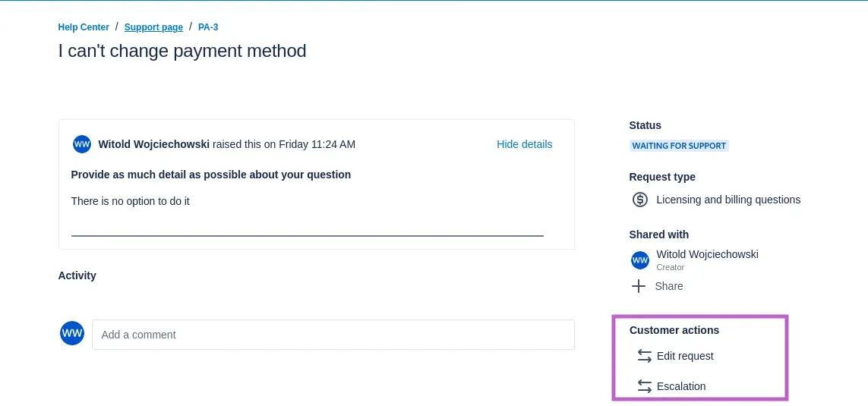
Task: Click the plus icon to share request
Action: coord(639,286)
